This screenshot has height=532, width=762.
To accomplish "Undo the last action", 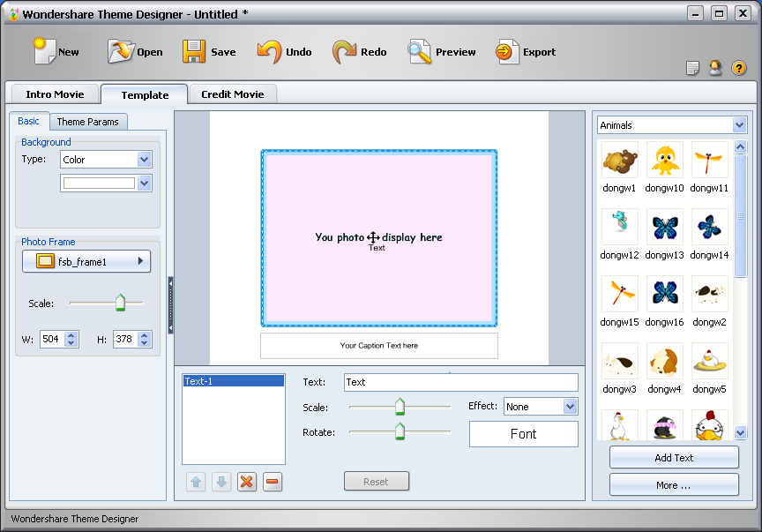I will (269, 52).
